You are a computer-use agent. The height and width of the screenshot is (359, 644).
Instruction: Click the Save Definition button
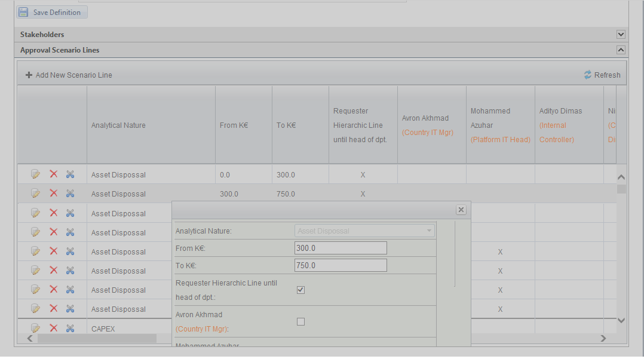pos(52,12)
